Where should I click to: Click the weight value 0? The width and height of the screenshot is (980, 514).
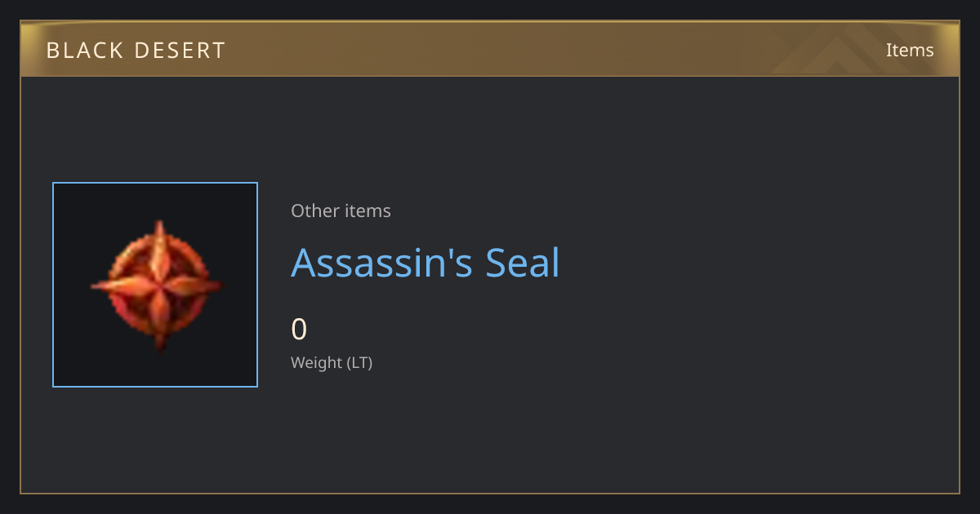point(299,330)
